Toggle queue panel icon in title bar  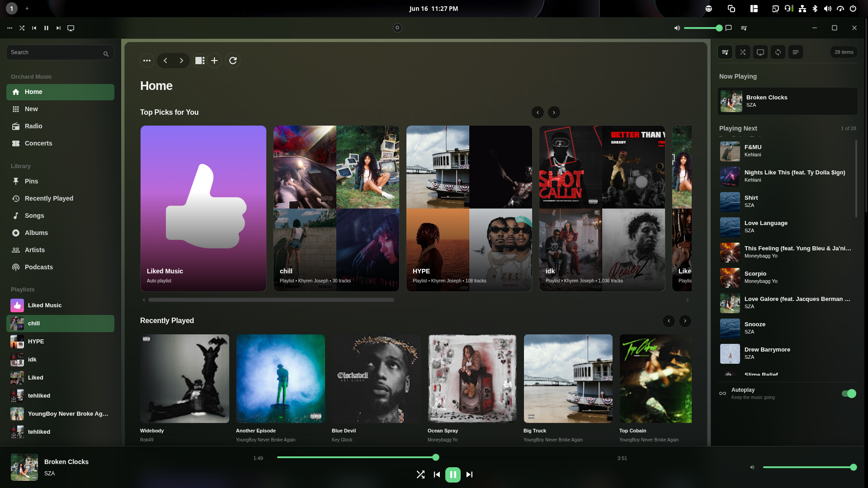[x=744, y=28]
